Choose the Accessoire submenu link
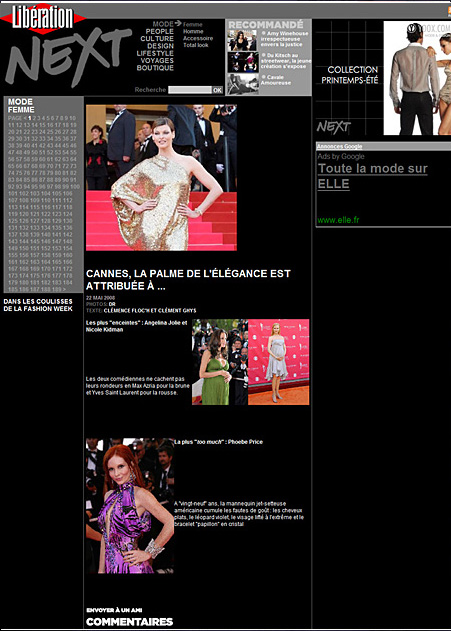 (x=198, y=38)
